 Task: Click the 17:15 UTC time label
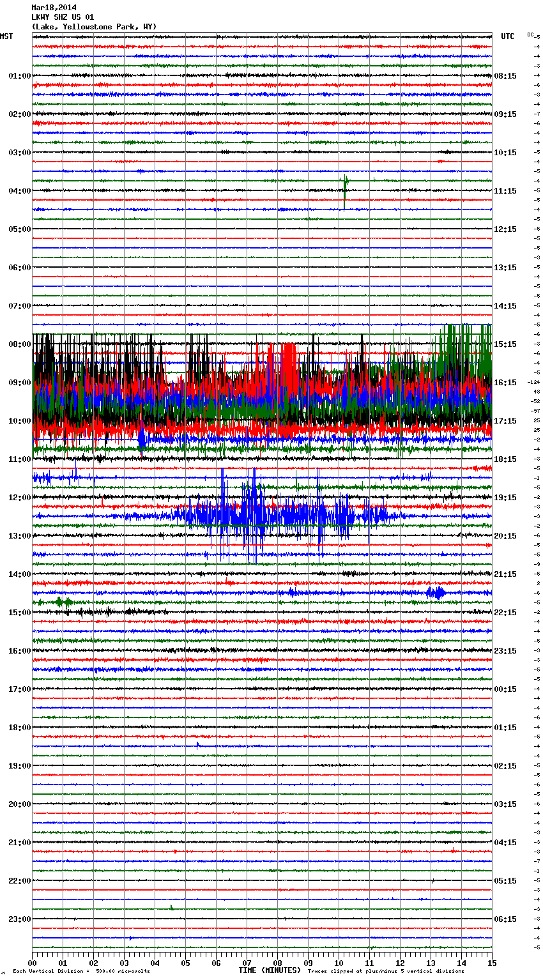[505, 421]
